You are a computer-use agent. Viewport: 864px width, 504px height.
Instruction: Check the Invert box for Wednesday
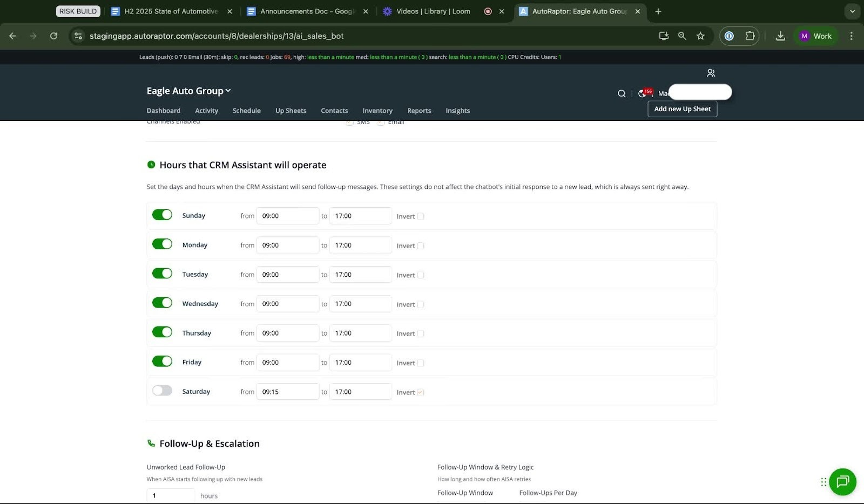click(x=421, y=304)
